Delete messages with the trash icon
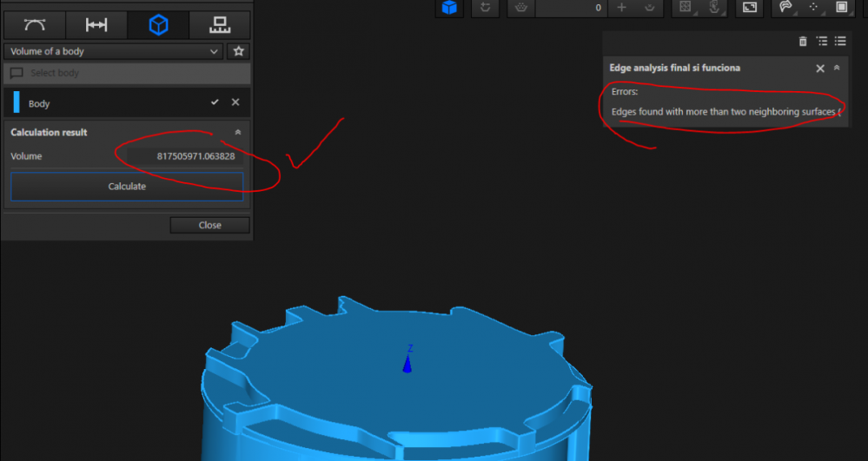The width and height of the screenshot is (868, 461). point(802,41)
